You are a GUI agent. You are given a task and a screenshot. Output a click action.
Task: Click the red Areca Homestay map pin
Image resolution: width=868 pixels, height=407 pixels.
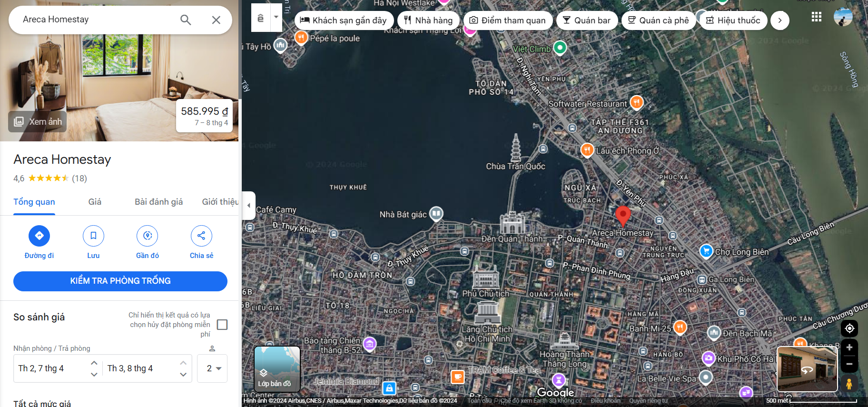[622, 216]
